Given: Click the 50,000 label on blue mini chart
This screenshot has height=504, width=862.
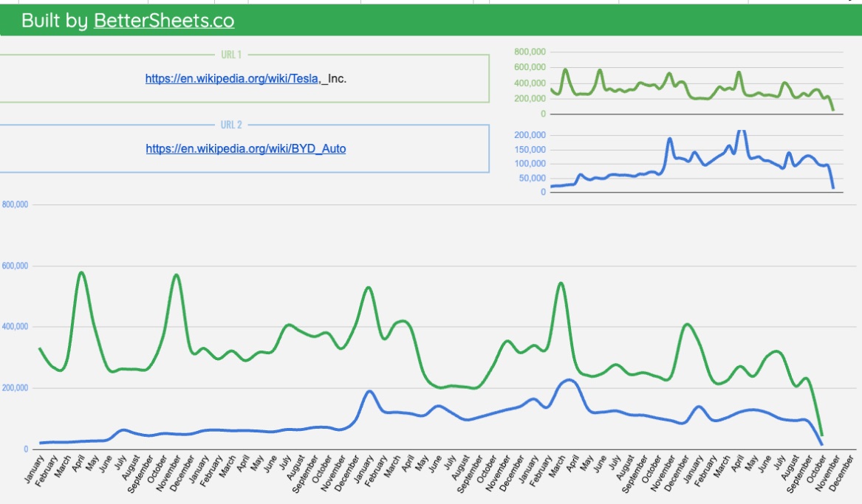Looking at the screenshot, I should (x=532, y=178).
